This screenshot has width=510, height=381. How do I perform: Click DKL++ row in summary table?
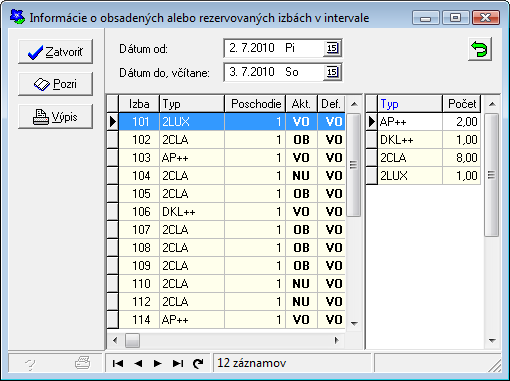point(429,140)
